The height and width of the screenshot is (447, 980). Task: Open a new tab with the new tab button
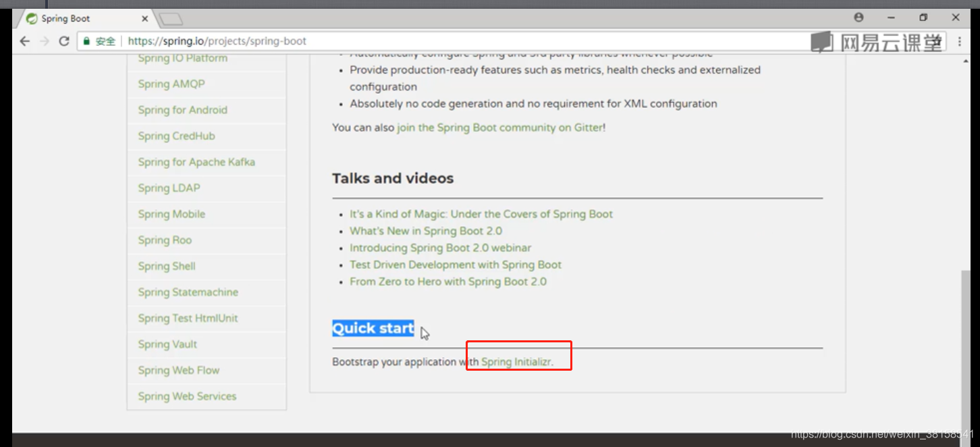(171, 19)
